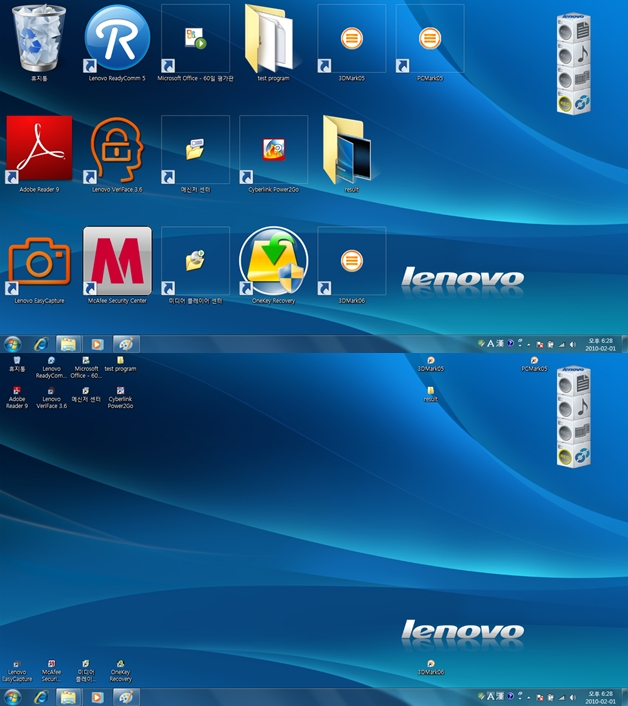Screen dimensions: 628x706
Task: Toggle Hanja 漢 conversion on upper taskbar
Action: click(500, 344)
